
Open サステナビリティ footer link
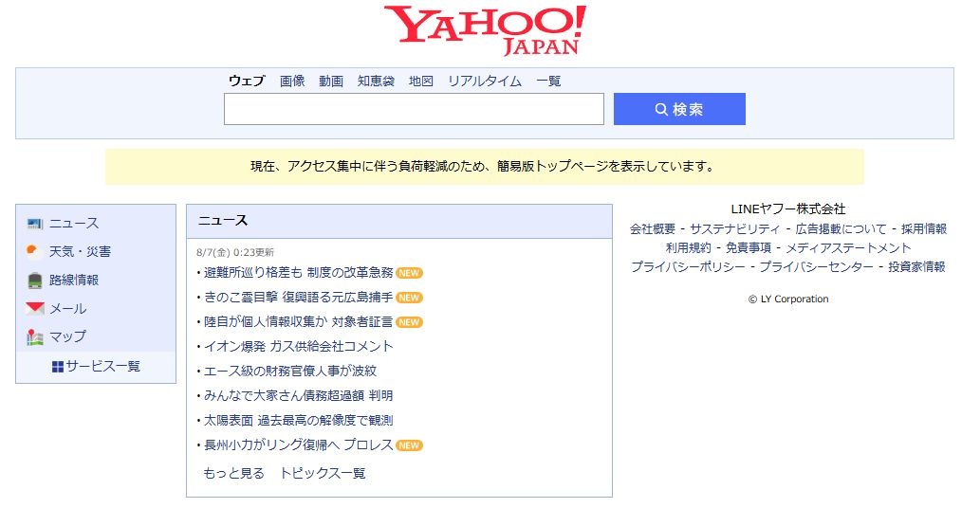(x=735, y=229)
